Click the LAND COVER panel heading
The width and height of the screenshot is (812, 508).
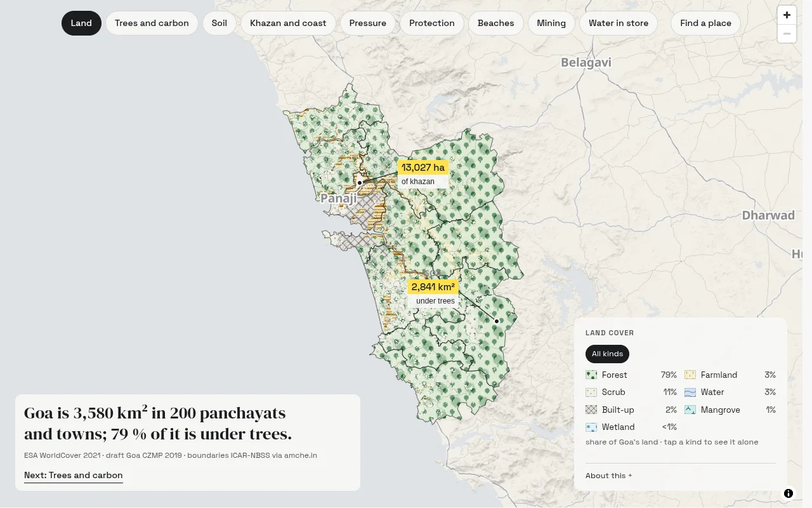[x=610, y=333]
